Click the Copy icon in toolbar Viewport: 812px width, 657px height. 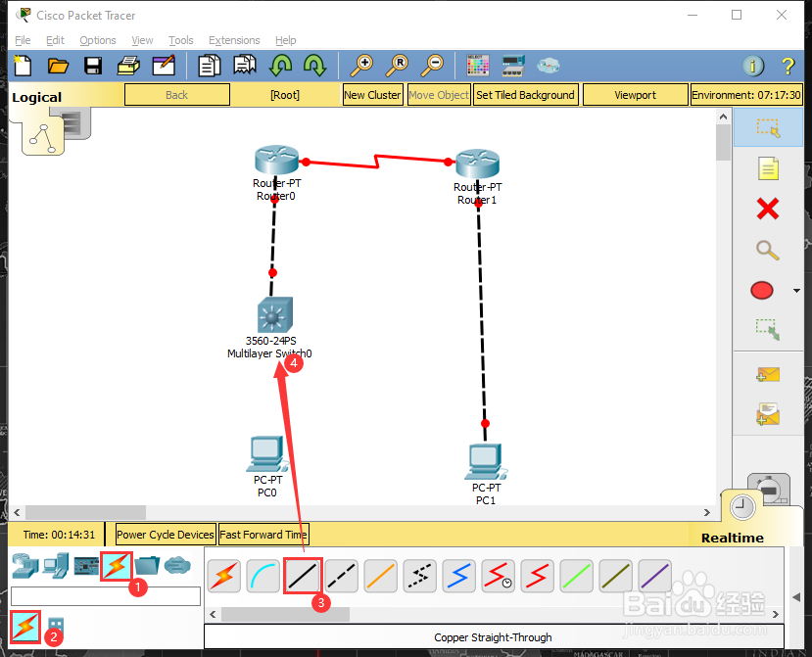(x=210, y=66)
